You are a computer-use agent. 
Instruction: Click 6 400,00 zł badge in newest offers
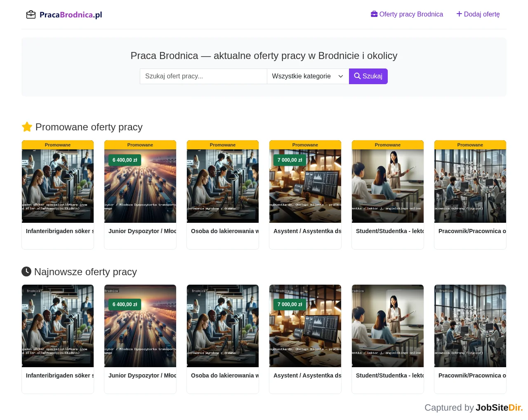125,304
